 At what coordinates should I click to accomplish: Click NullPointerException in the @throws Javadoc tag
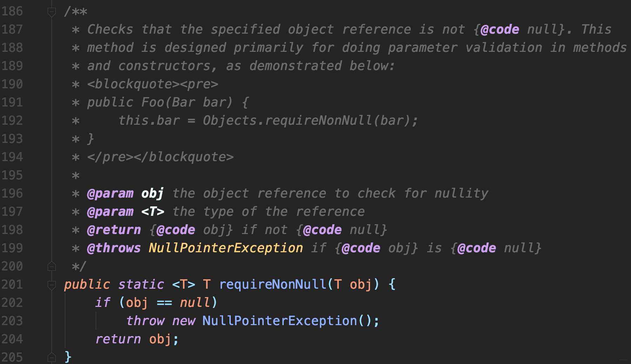click(x=226, y=248)
